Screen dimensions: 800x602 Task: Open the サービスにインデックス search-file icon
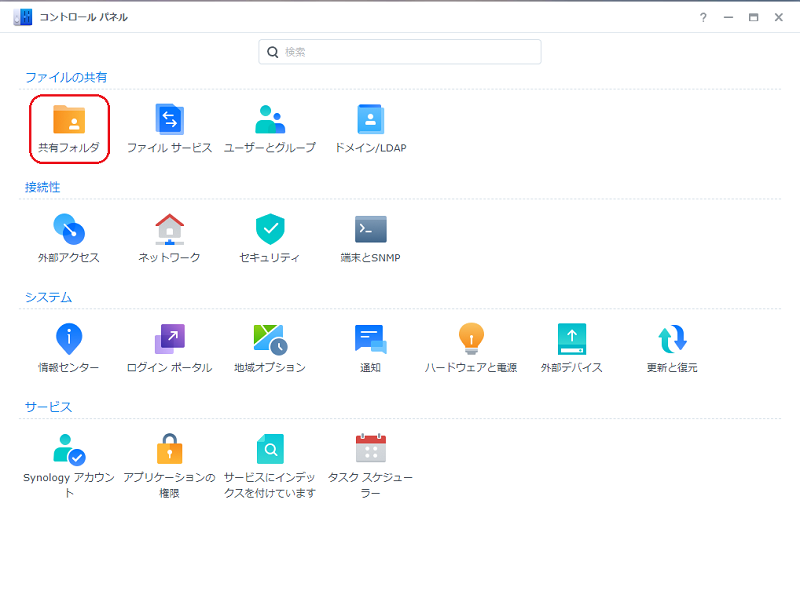click(270, 449)
